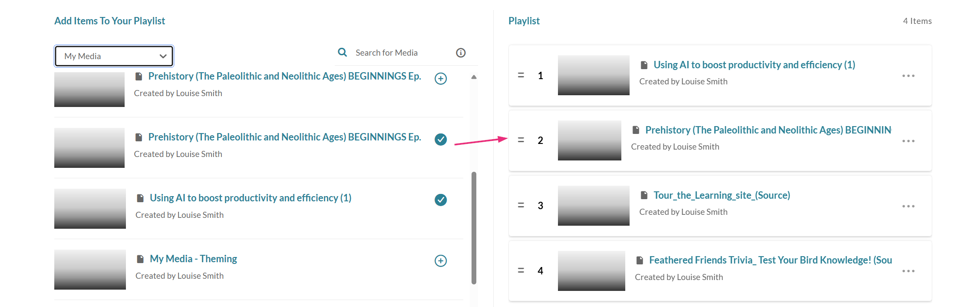Open My Media - Theming title link
980x307 pixels.
tap(193, 259)
